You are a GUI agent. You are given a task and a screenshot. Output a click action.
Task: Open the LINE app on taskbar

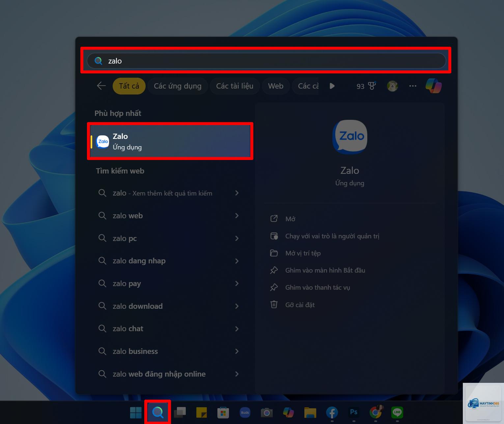tap(397, 412)
